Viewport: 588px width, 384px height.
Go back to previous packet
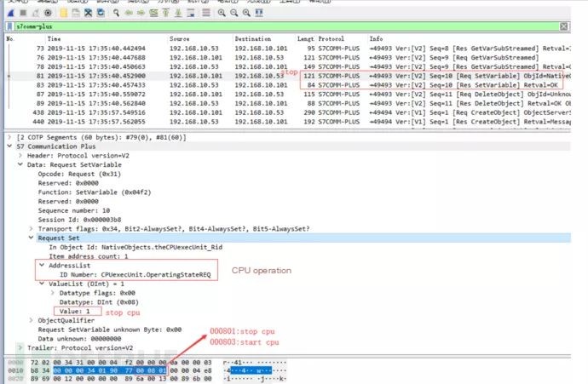coord(129,13)
